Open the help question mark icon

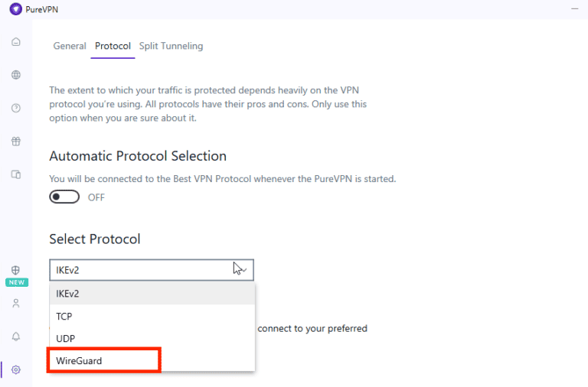coord(16,108)
